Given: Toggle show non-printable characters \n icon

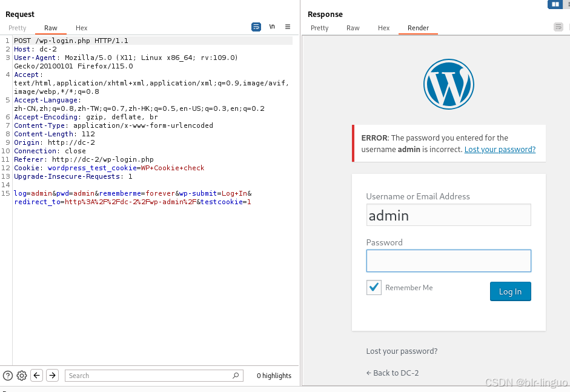Looking at the screenshot, I should point(272,27).
